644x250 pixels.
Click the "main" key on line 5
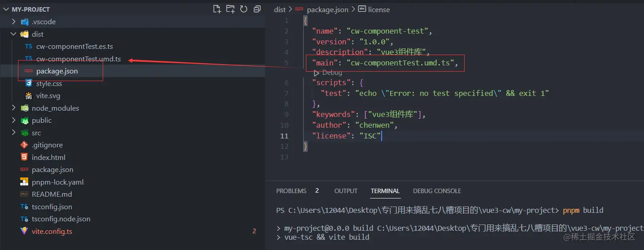pyautogui.click(x=325, y=63)
